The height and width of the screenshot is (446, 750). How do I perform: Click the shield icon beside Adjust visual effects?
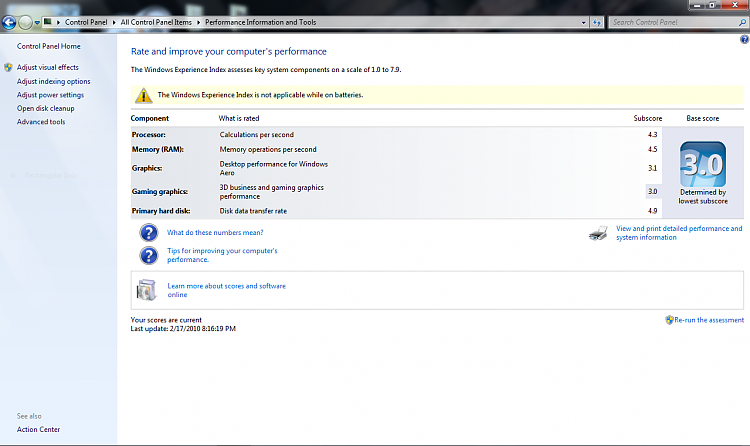[8, 67]
